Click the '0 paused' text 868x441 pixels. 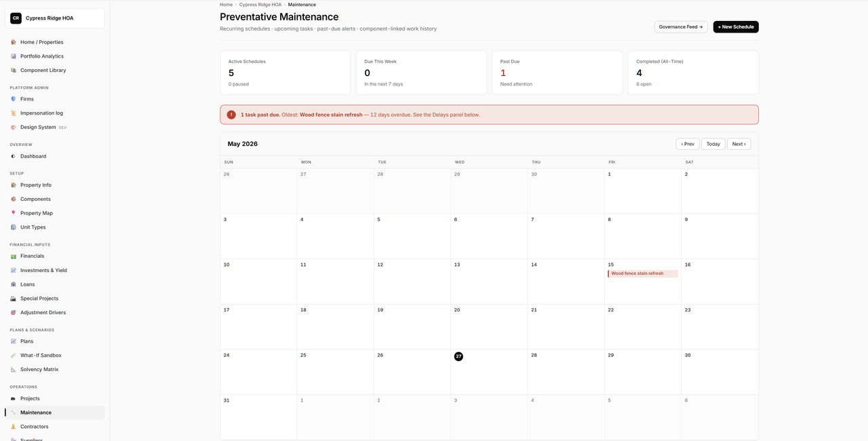(239, 84)
